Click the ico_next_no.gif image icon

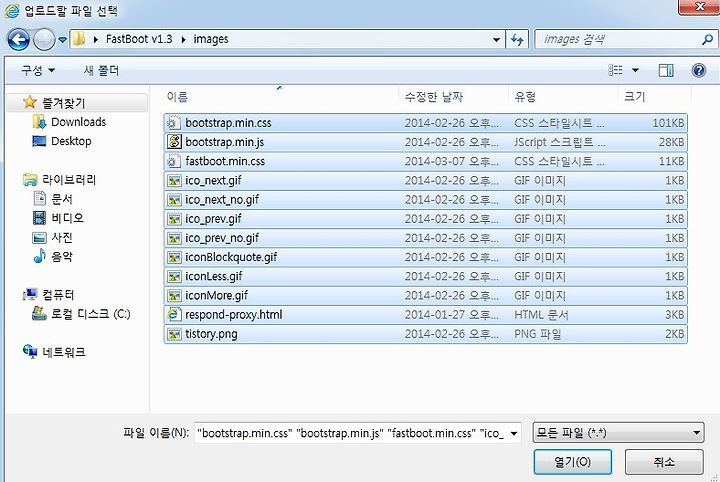[174, 200]
